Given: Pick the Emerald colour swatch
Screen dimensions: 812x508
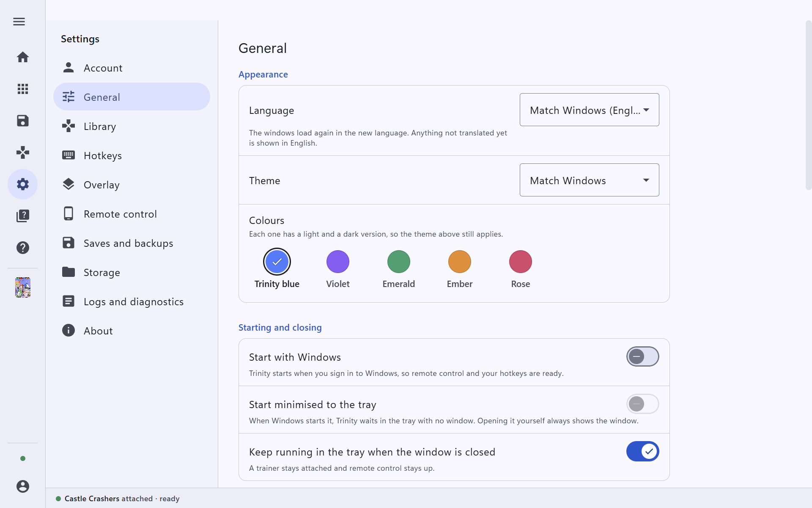Looking at the screenshot, I should pyautogui.click(x=399, y=262).
